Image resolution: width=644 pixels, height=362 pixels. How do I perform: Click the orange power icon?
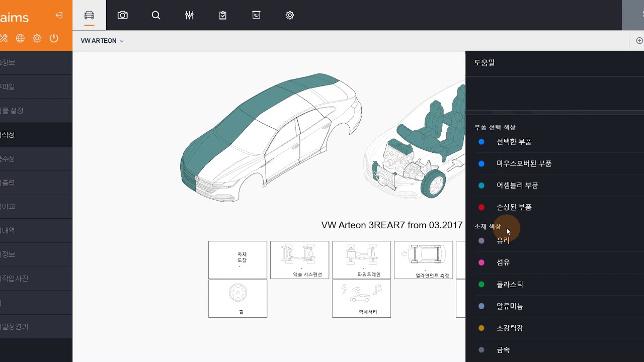pos(54,38)
